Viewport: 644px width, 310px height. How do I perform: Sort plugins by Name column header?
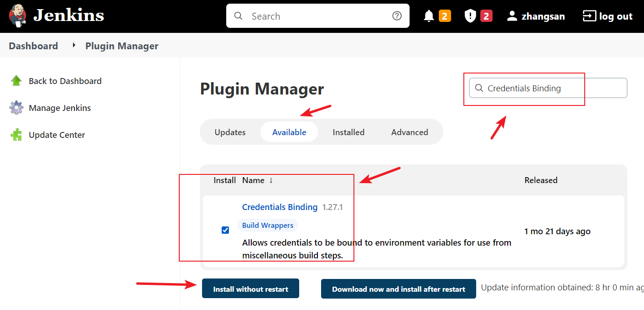(258, 180)
